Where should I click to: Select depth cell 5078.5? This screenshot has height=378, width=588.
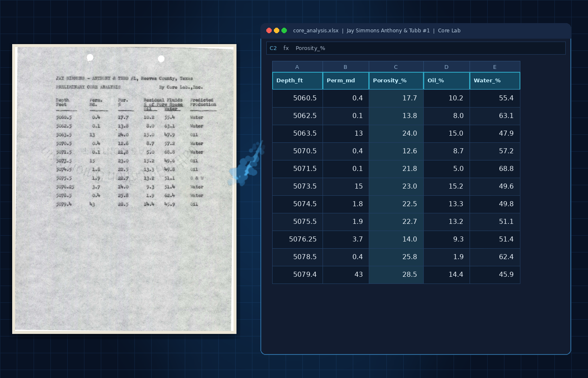click(297, 257)
